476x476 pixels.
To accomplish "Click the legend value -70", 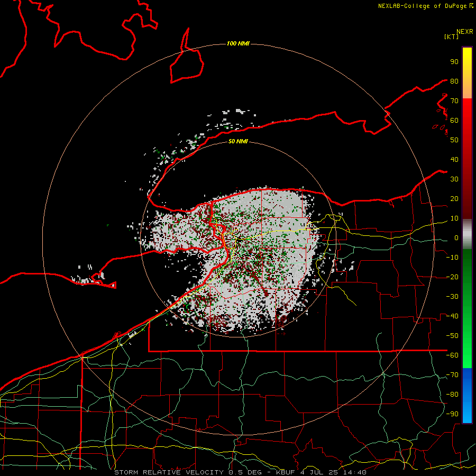I will (452, 375).
